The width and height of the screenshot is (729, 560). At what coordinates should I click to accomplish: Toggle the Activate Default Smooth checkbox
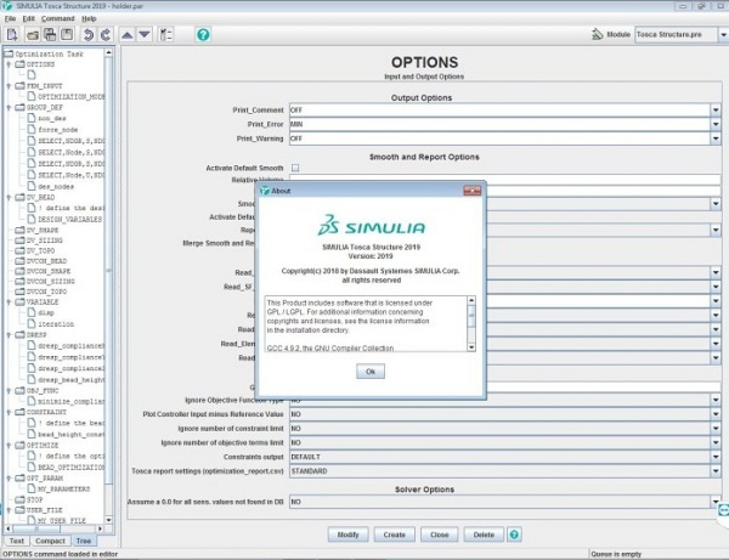(295, 168)
